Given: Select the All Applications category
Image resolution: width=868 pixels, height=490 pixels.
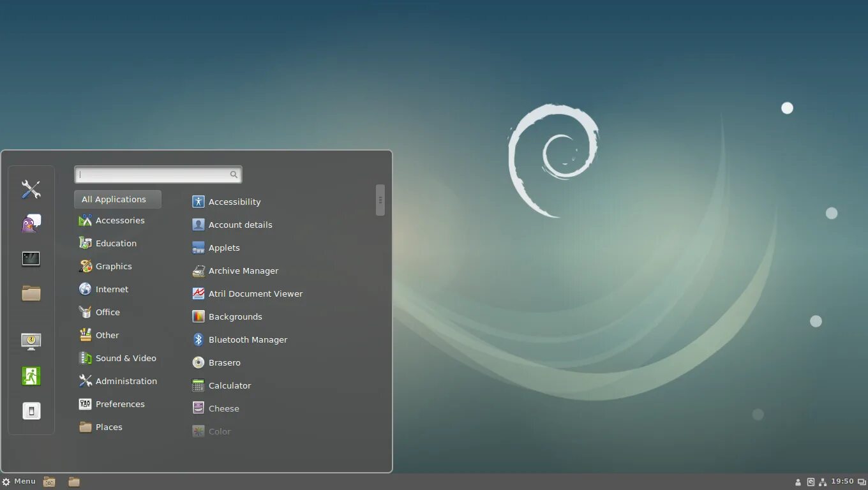Looking at the screenshot, I should point(117,199).
